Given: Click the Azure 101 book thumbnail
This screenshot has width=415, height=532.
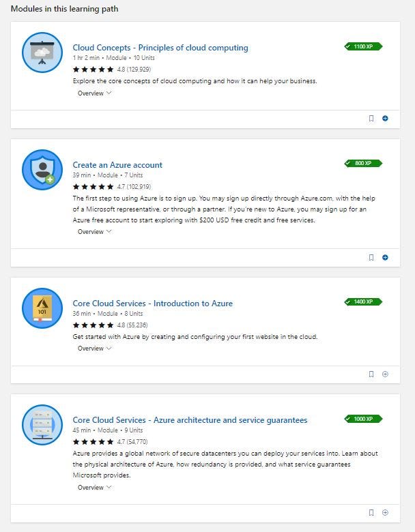Looking at the screenshot, I should coord(42,308).
